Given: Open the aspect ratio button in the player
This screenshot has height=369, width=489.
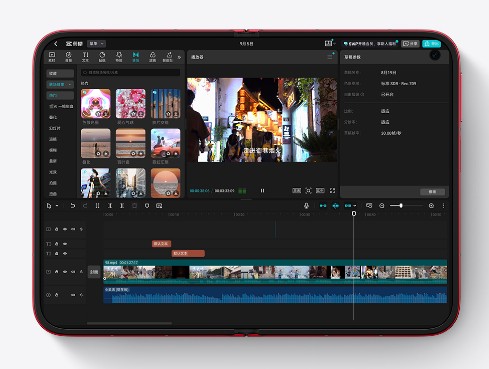Looking at the screenshot, I should tap(320, 191).
